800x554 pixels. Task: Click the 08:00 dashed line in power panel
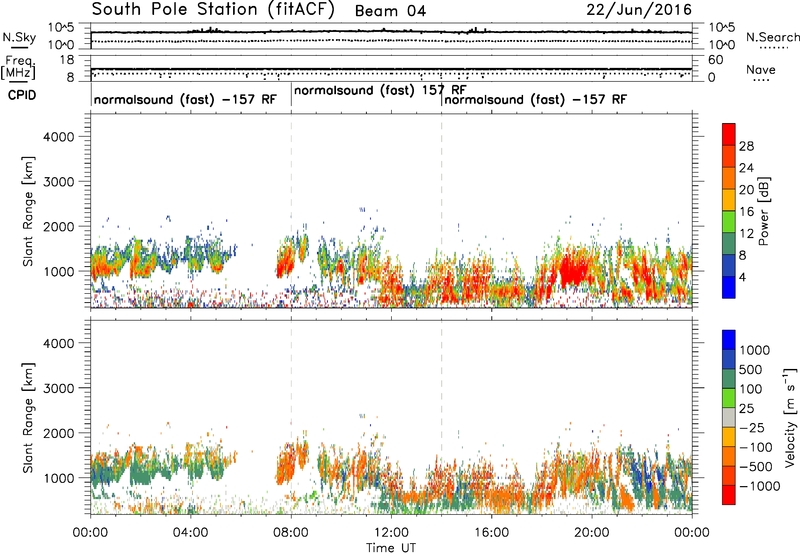[291, 210]
